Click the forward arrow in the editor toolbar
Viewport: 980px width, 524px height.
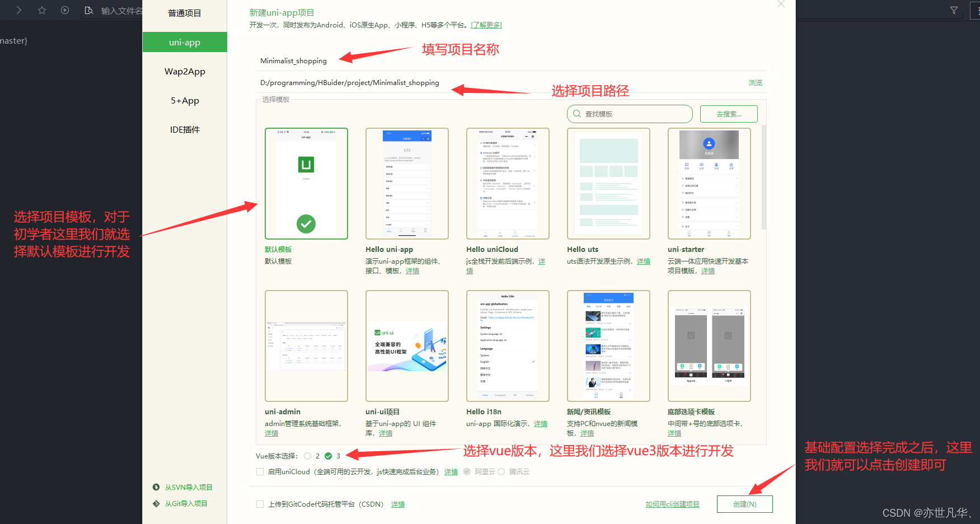point(19,10)
